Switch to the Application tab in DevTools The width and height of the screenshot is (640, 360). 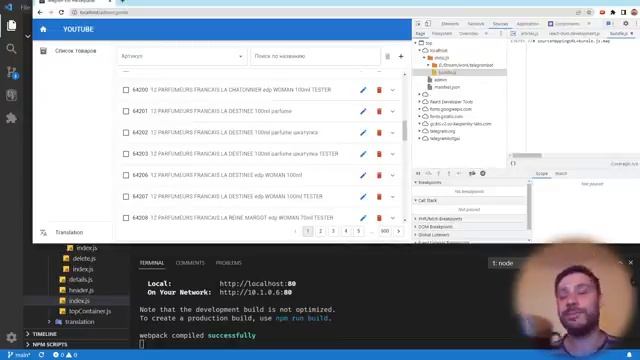[x=527, y=24]
